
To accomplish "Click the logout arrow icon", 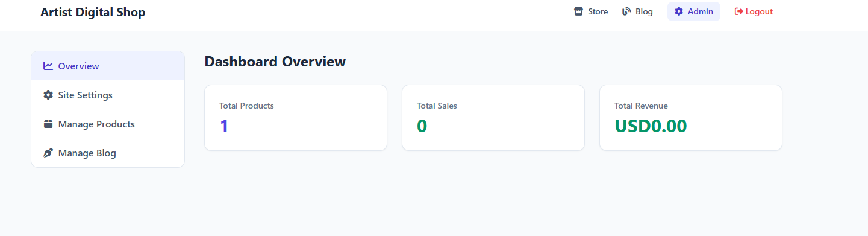I will click(738, 11).
